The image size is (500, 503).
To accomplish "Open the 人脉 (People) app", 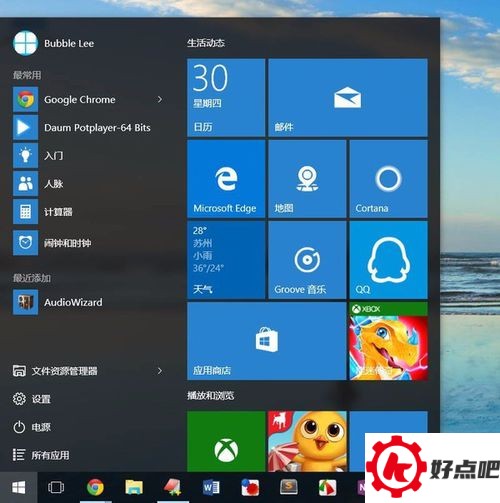I will click(90, 183).
